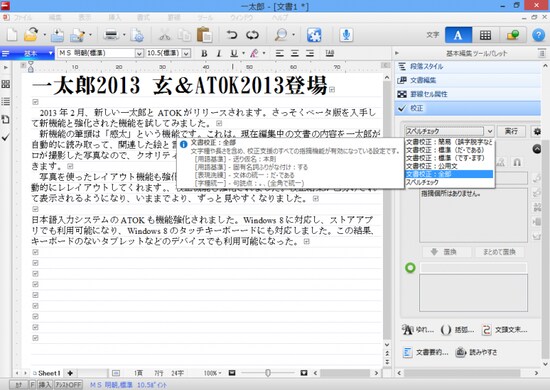Screen dimensions: 550x390
Task: Open the blue help question mark icon
Action: pos(539,35)
